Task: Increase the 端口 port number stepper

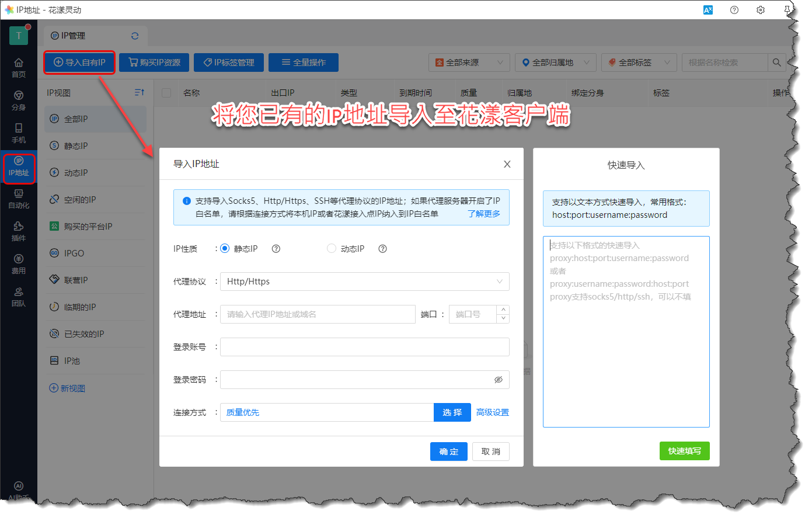Action: click(503, 310)
